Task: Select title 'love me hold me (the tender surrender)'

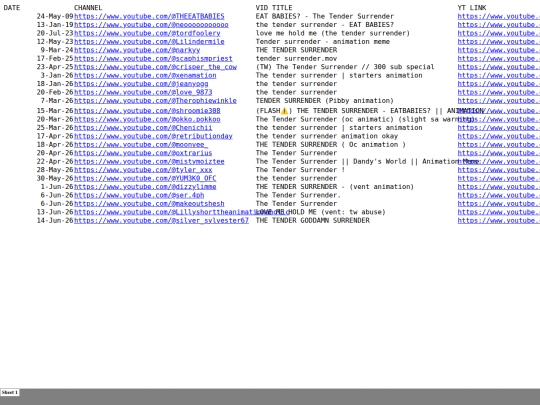Action: (333, 33)
